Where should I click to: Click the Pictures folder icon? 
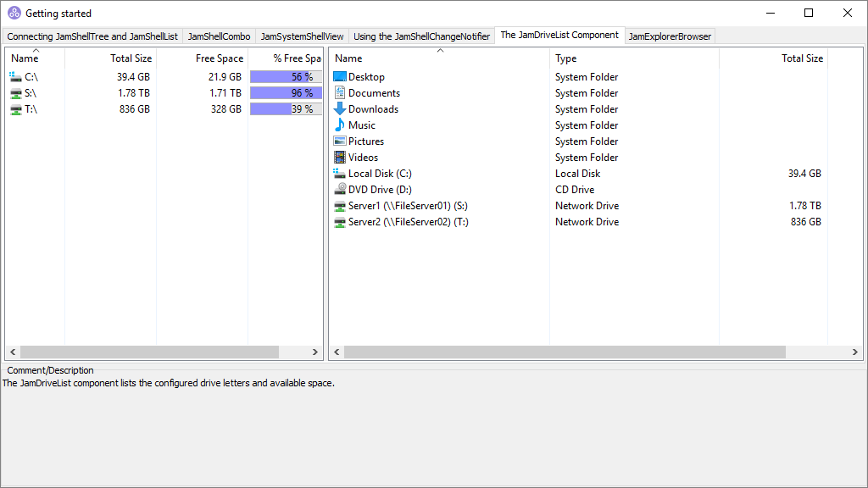coord(339,141)
